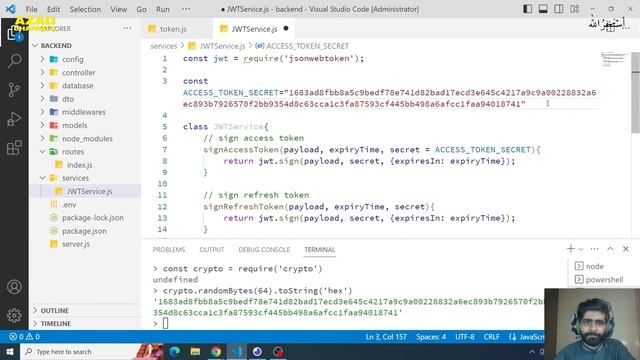This screenshot has height=360, width=640.
Task: Open the Customize Layout icon
Action: (575, 9)
